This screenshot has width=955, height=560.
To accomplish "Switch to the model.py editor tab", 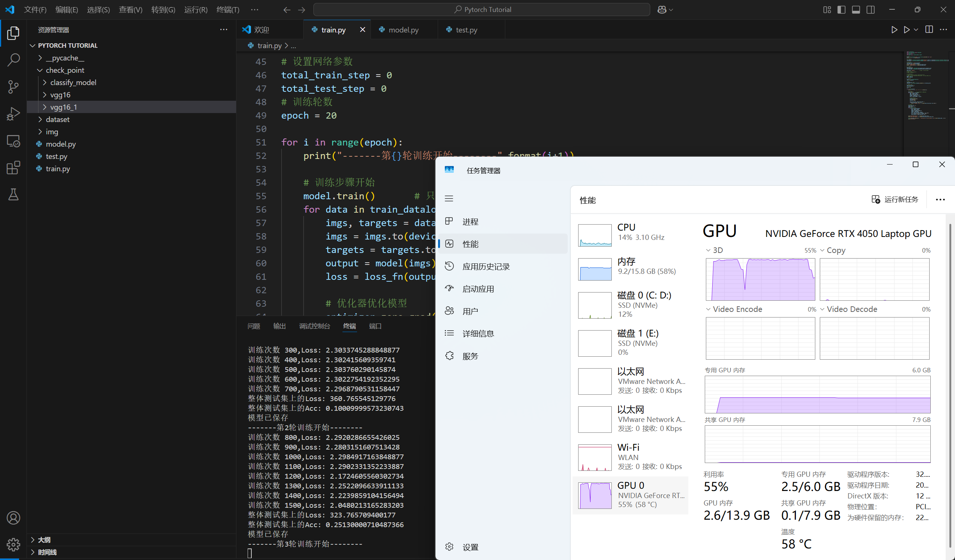I will point(403,29).
